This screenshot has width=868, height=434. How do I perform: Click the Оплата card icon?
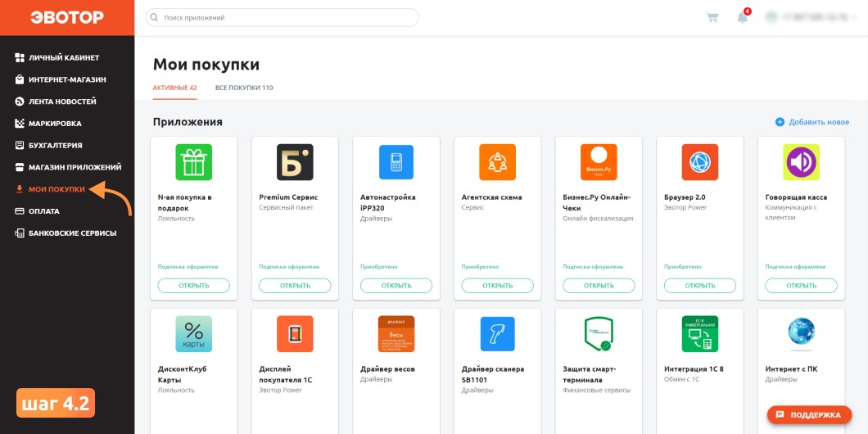[20, 211]
